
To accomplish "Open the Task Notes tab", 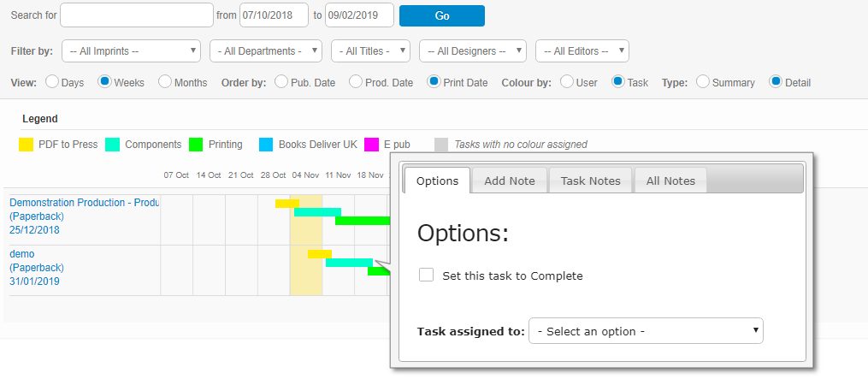I will pyautogui.click(x=590, y=181).
